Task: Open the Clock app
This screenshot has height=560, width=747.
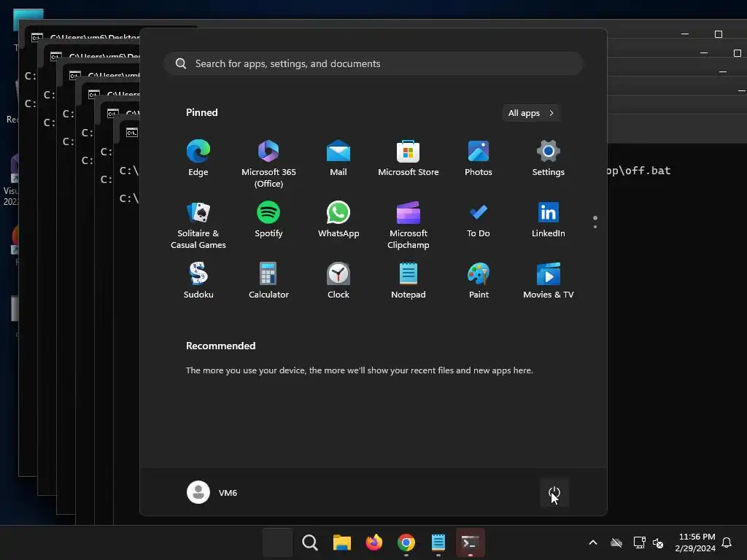Action: coord(338,281)
